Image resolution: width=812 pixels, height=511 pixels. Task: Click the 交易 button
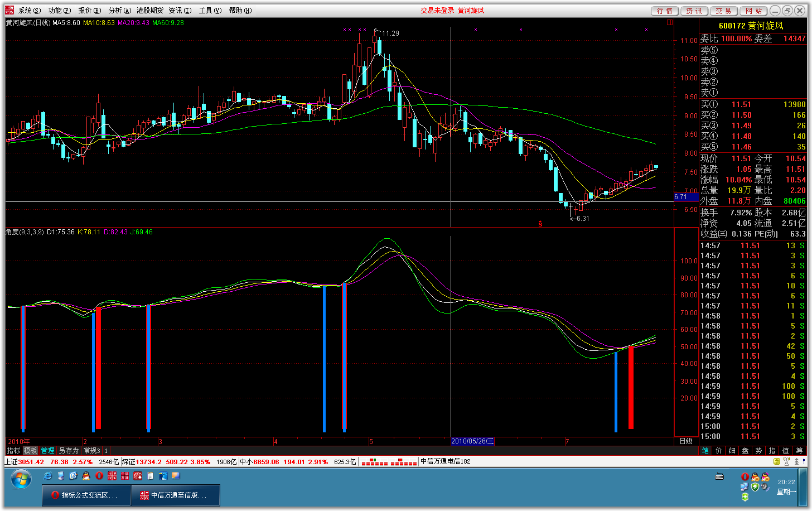coord(723,11)
